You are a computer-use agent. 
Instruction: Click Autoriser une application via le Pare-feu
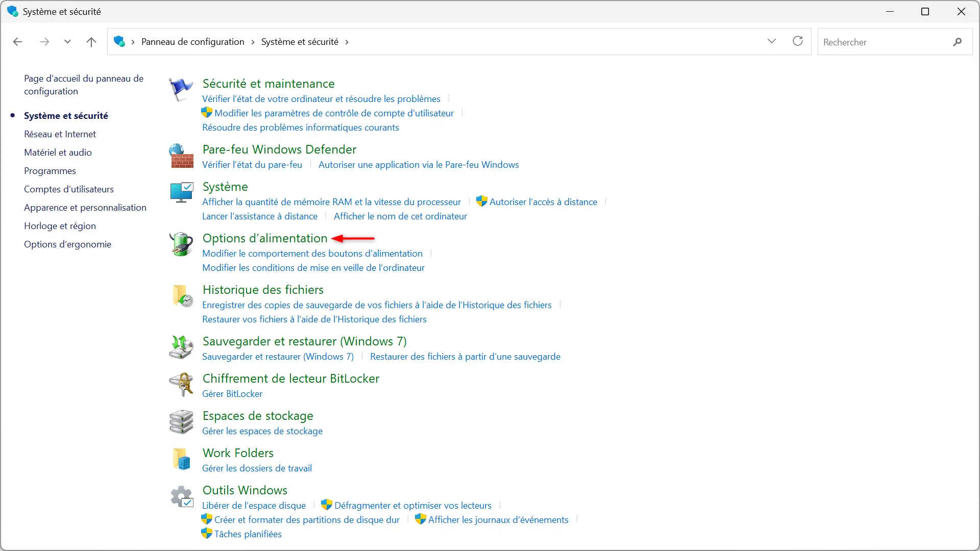click(419, 165)
